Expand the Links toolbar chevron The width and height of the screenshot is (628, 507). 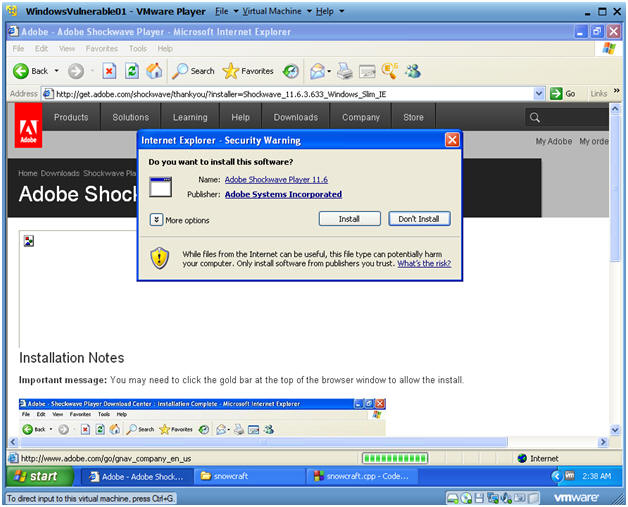click(x=616, y=91)
